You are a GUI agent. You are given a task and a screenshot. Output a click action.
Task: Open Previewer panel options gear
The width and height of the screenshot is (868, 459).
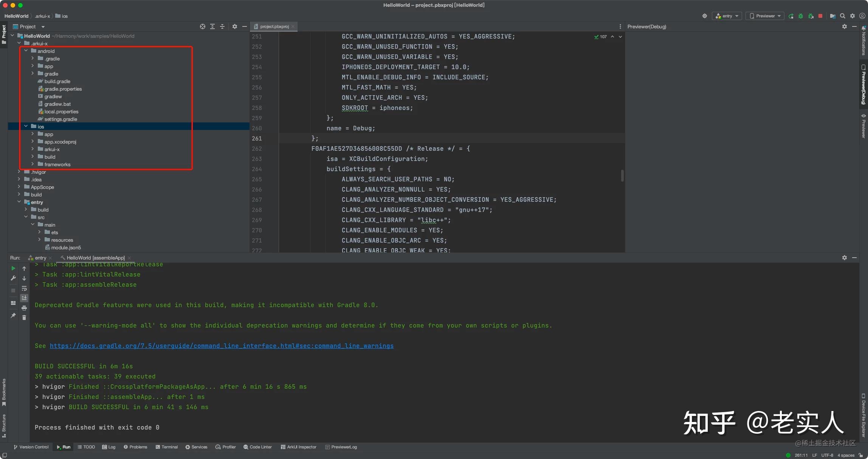click(x=845, y=26)
